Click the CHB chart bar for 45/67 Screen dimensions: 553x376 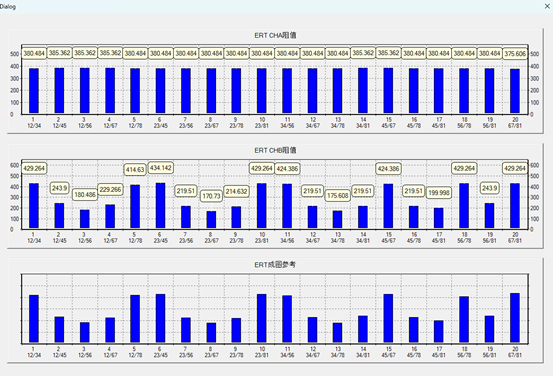[x=388, y=206]
